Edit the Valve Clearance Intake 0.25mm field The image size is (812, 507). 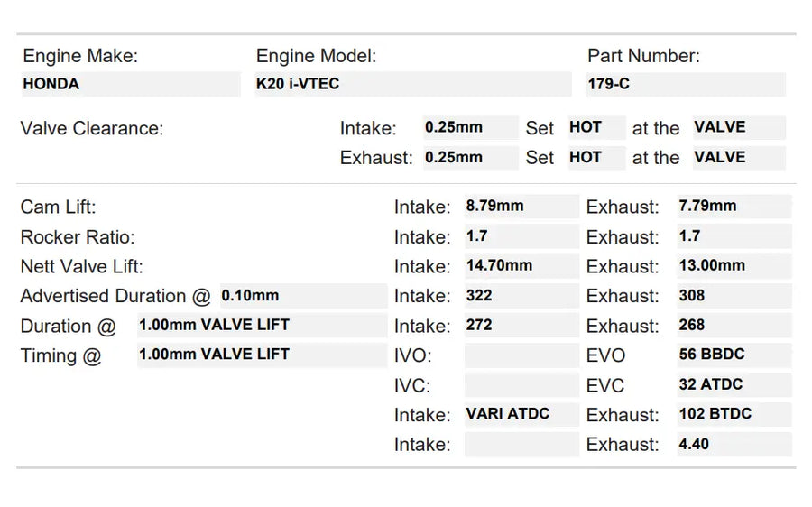(x=470, y=127)
